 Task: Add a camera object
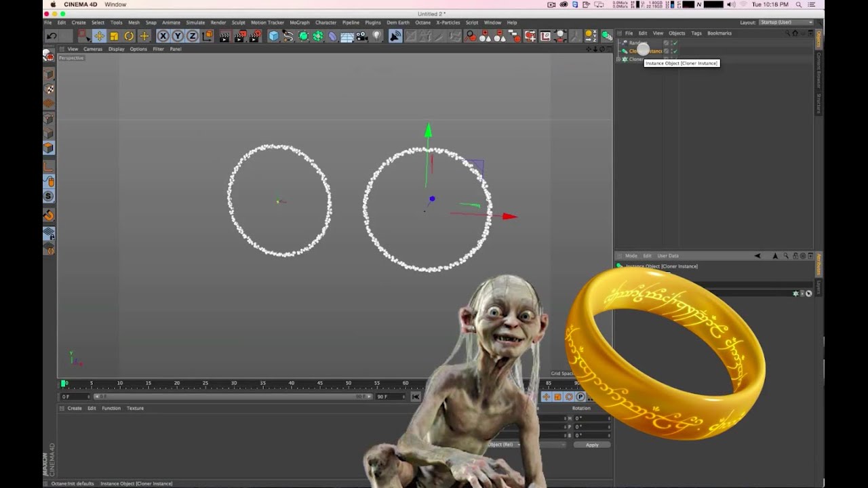[x=362, y=36]
